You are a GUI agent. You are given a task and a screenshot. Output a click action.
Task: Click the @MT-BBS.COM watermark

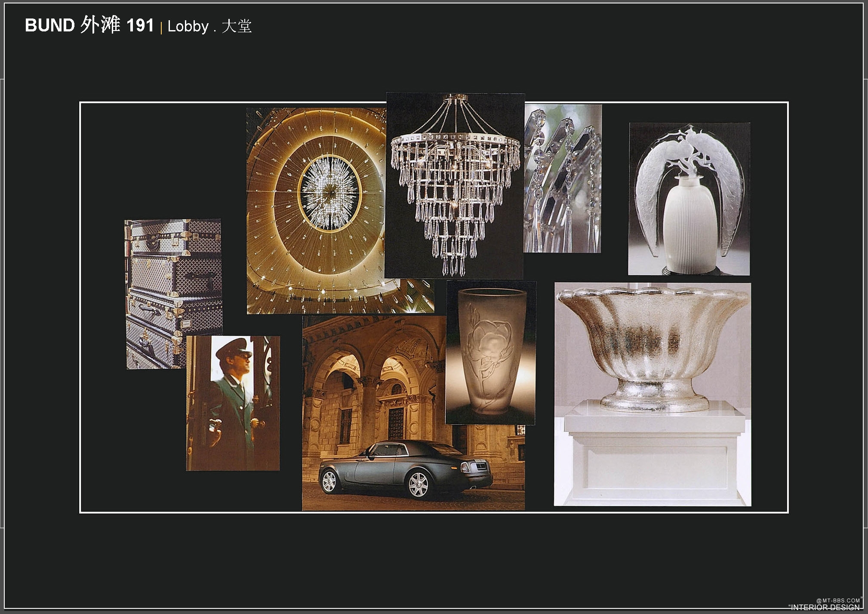click(838, 600)
